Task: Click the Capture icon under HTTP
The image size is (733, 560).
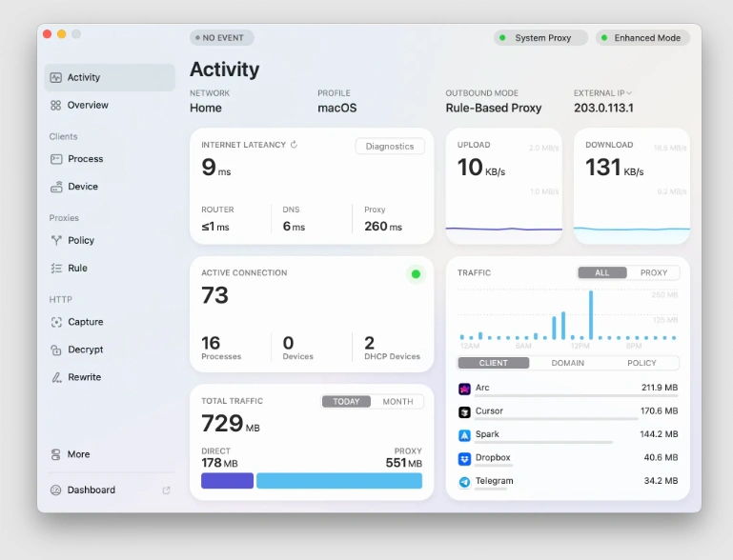Action: (x=56, y=323)
